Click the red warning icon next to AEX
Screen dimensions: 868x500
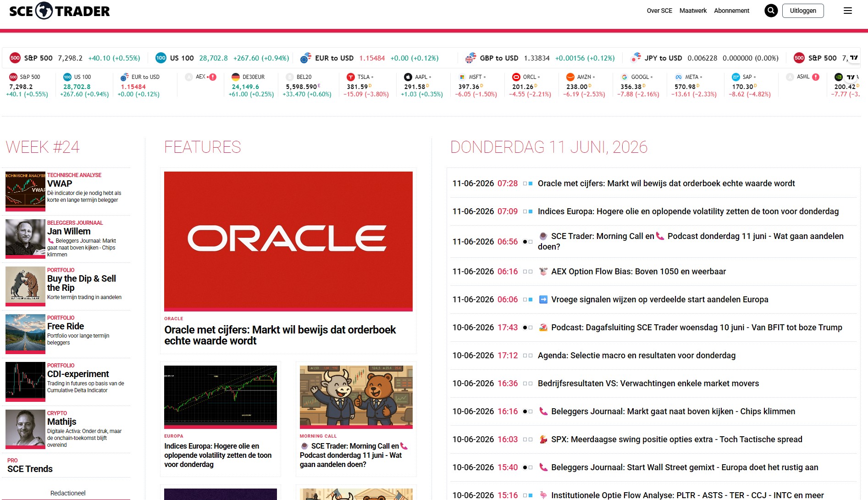213,77
